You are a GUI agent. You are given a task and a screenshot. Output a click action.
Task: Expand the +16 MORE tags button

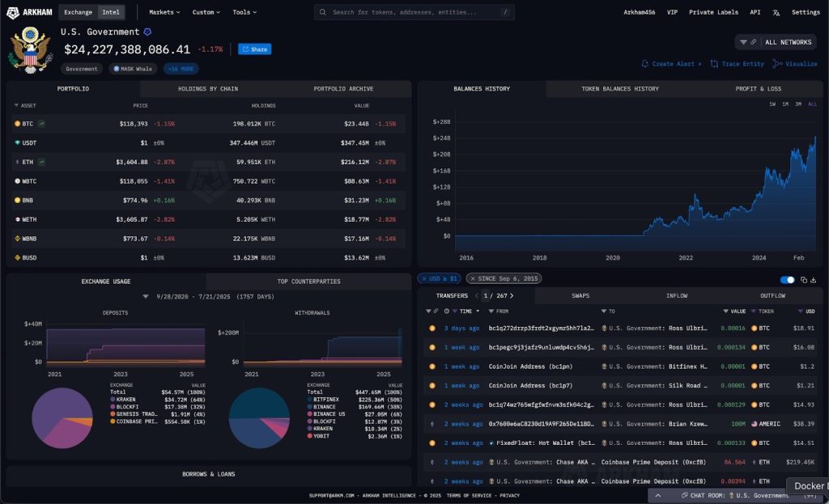(181, 70)
